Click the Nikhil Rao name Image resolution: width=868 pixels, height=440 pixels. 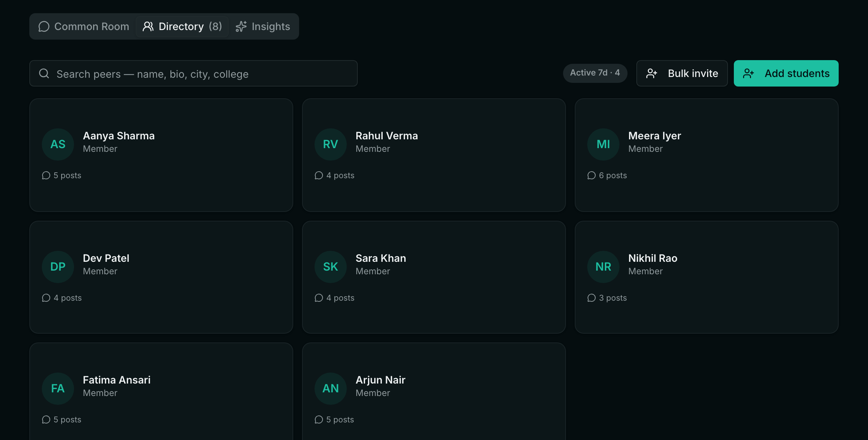point(653,258)
